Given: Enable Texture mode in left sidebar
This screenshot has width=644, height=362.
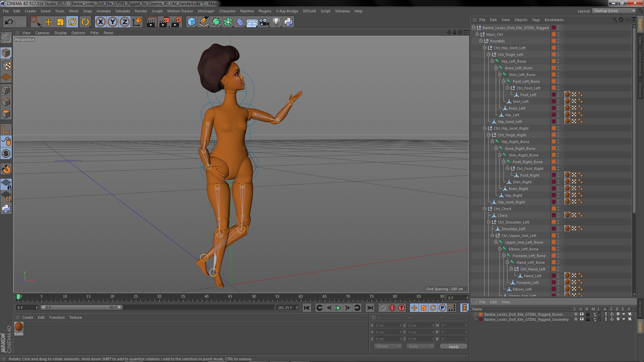Looking at the screenshot, I should click(6, 65).
